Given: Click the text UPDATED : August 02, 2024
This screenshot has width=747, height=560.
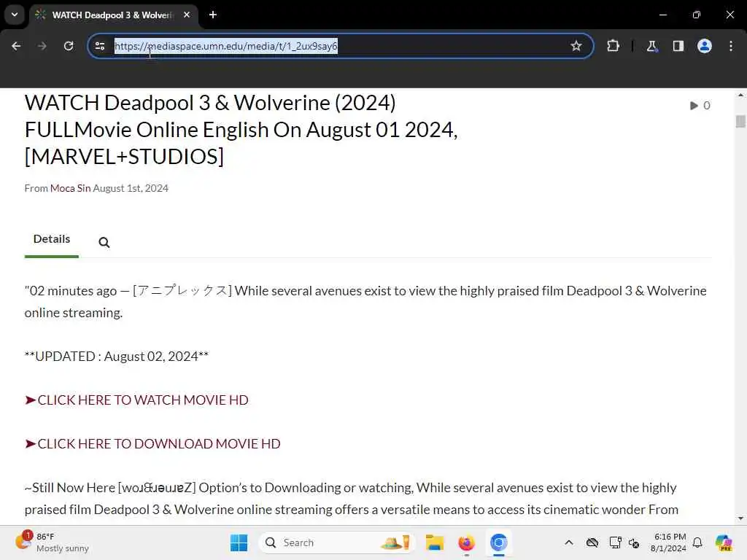Looking at the screenshot, I should [x=117, y=356].
